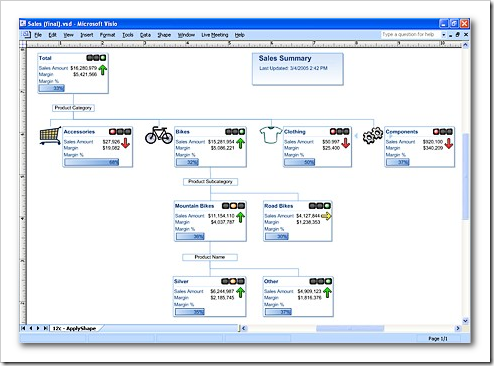Viewport: 494px width, 366px height.
Task: Click the traffic light indicator in Bikes card
Action: 235,132
